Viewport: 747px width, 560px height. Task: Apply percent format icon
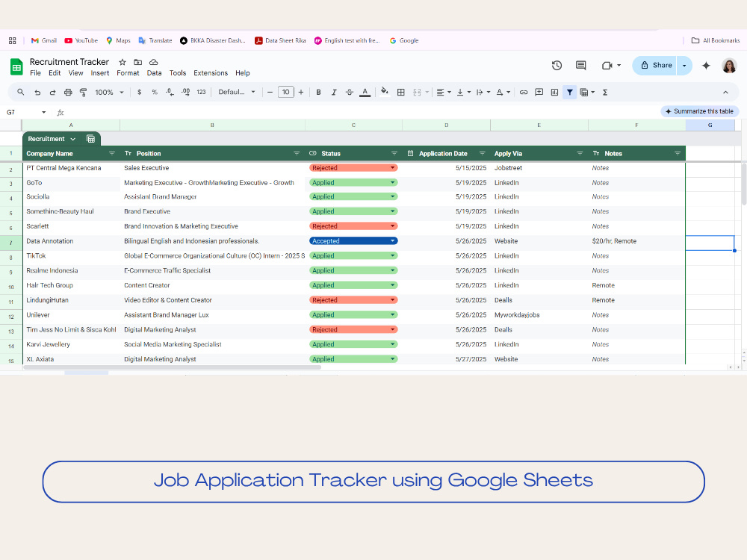point(155,93)
